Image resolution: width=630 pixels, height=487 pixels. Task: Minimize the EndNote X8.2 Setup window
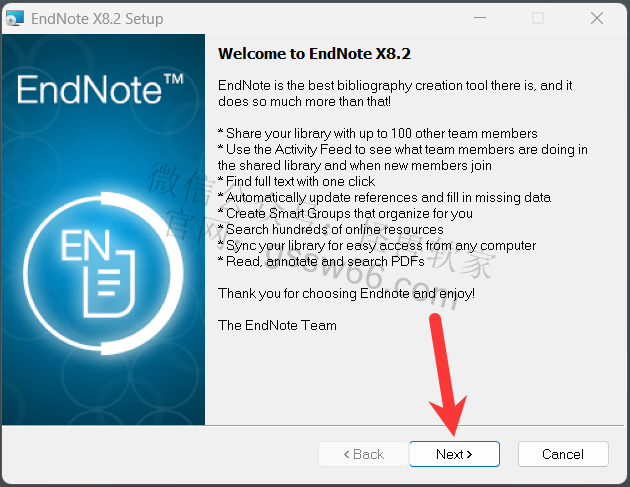pyautogui.click(x=480, y=18)
